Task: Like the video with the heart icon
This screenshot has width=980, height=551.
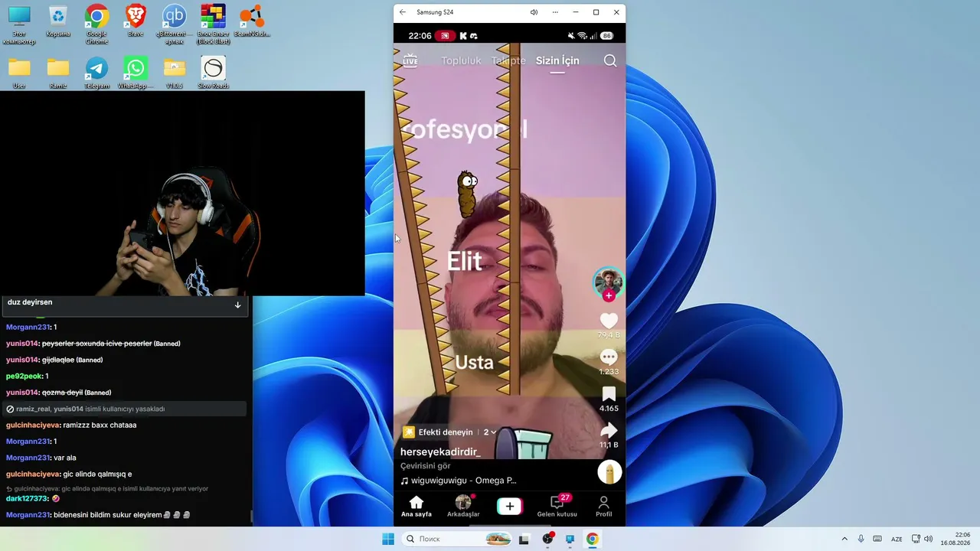Action: pos(609,321)
